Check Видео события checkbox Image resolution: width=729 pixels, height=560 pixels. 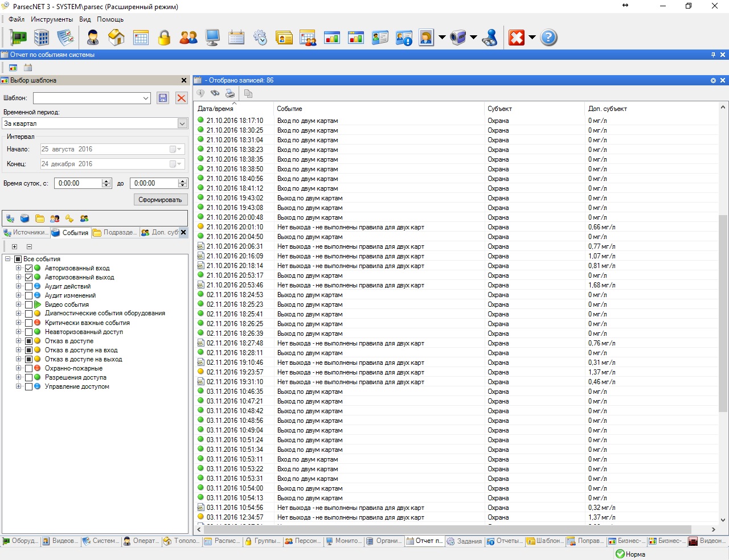(29, 304)
